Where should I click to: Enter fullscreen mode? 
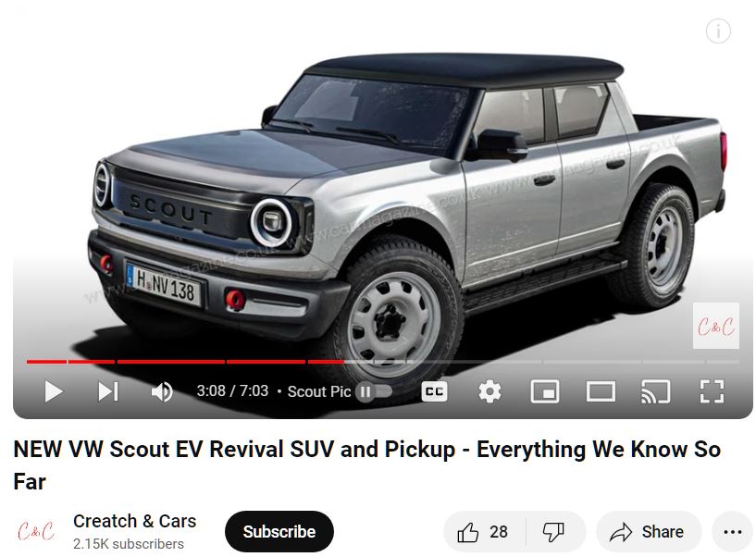click(712, 391)
